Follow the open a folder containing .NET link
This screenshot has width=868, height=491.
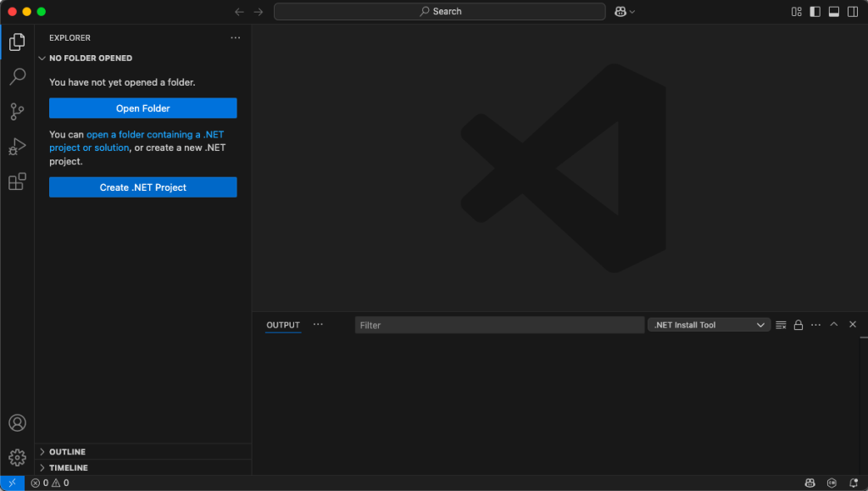pyautogui.click(x=136, y=141)
